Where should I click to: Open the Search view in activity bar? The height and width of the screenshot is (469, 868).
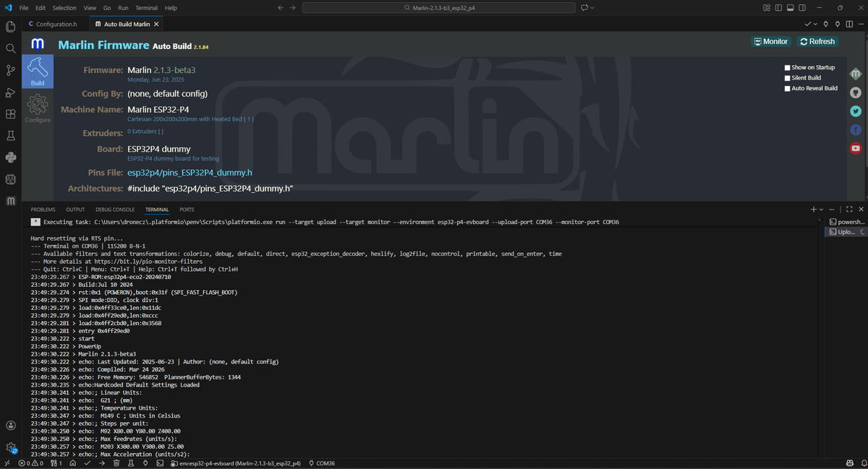pos(11,48)
